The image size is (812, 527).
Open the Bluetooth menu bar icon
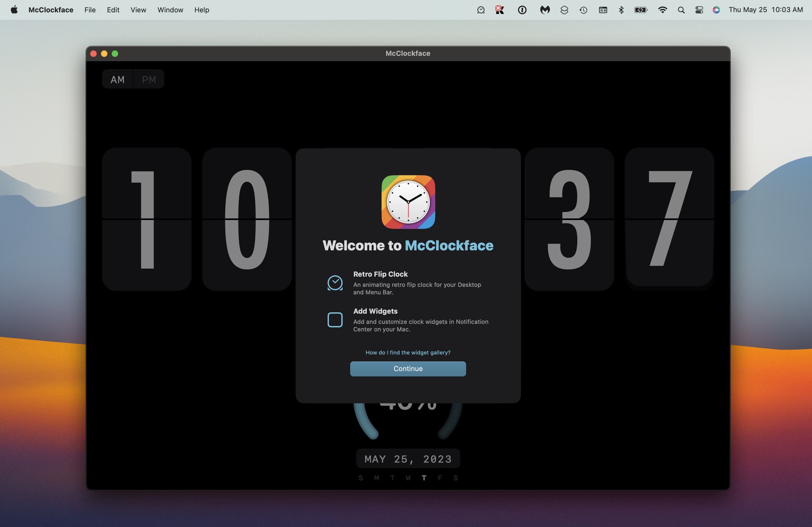click(x=621, y=10)
